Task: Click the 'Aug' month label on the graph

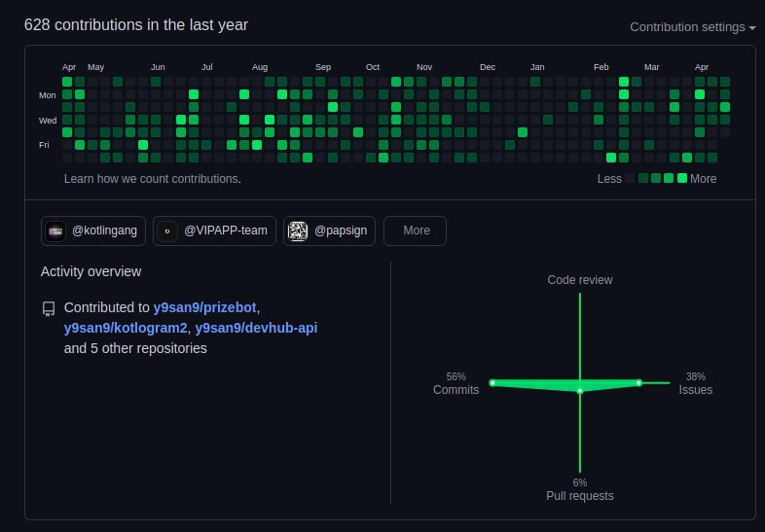Action: [260, 67]
